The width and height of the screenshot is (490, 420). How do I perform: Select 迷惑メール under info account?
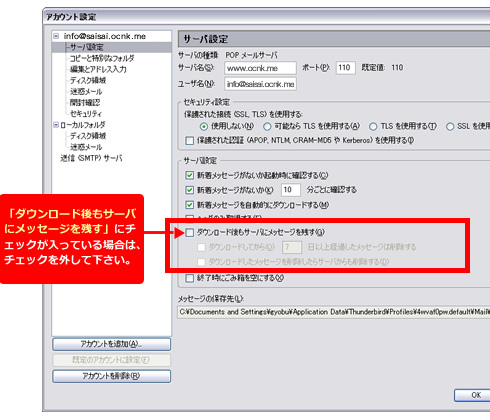[x=86, y=91]
